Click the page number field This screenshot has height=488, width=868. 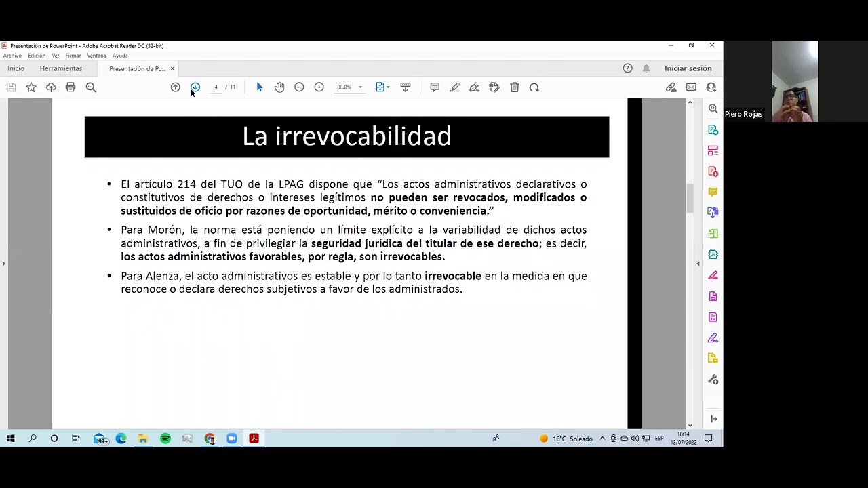(x=216, y=87)
